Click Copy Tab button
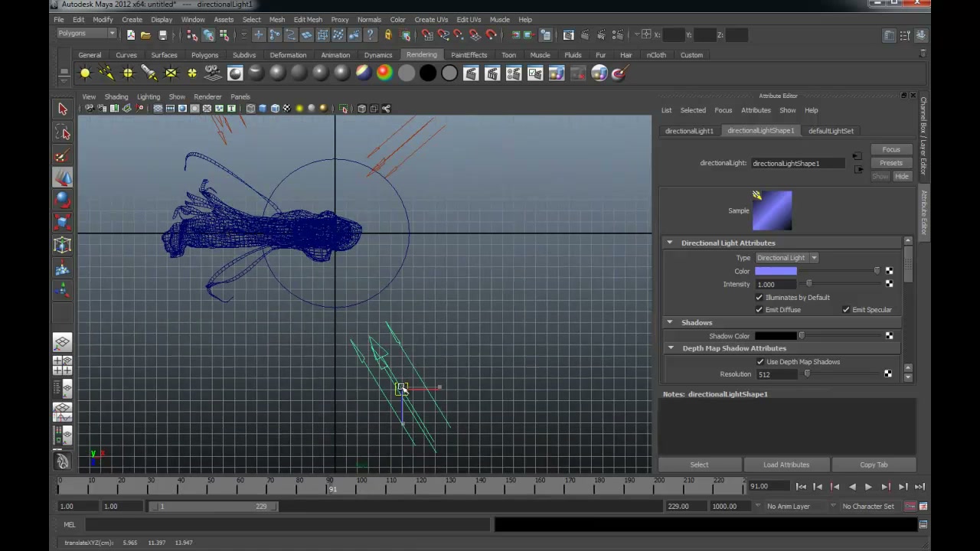Image resolution: width=980 pixels, height=551 pixels. 874,465
